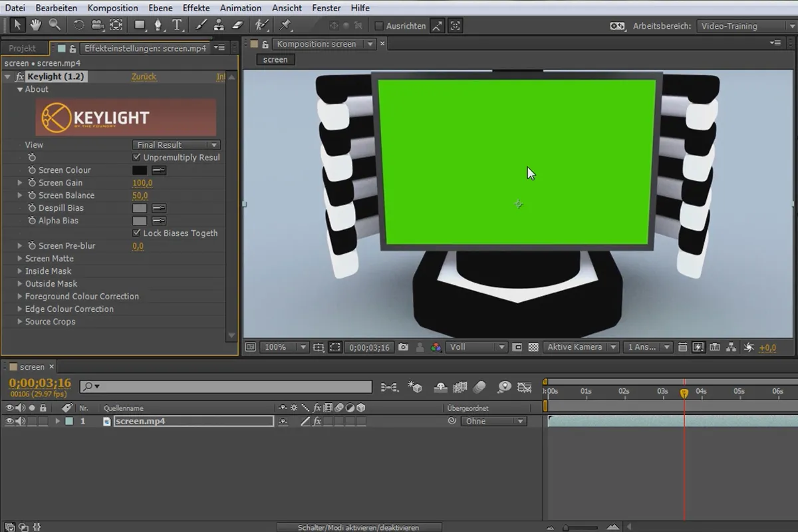
Task: Toggle the Ausrichten checkbox
Action: point(379,26)
